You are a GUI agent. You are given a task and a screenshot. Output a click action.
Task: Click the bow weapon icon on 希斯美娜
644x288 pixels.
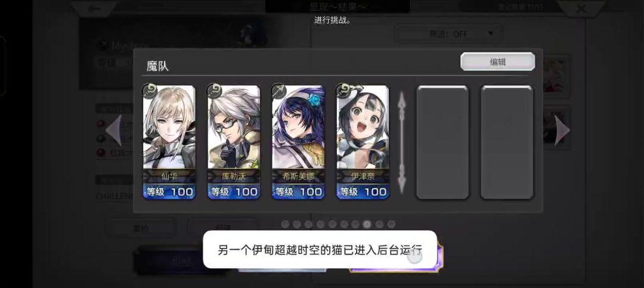tap(278, 91)
